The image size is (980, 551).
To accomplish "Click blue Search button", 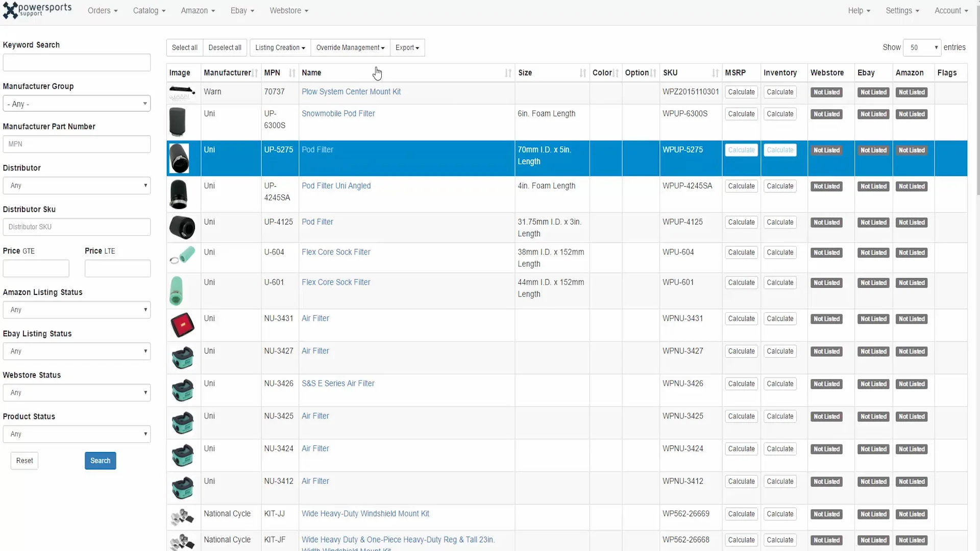I will coord(101,461).
